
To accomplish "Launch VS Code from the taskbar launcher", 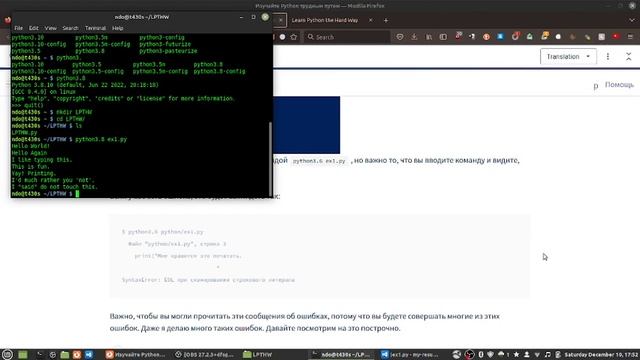I will 89,354.
